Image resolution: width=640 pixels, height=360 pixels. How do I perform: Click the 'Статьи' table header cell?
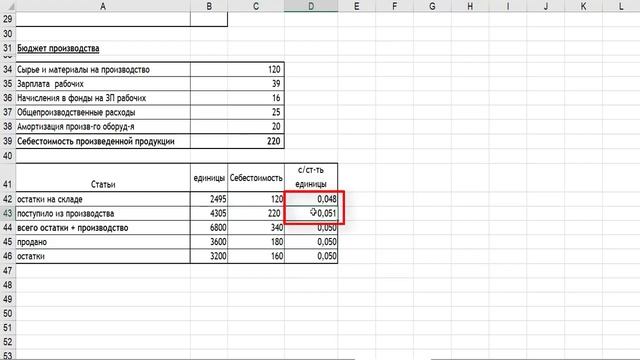coord(103,178)
